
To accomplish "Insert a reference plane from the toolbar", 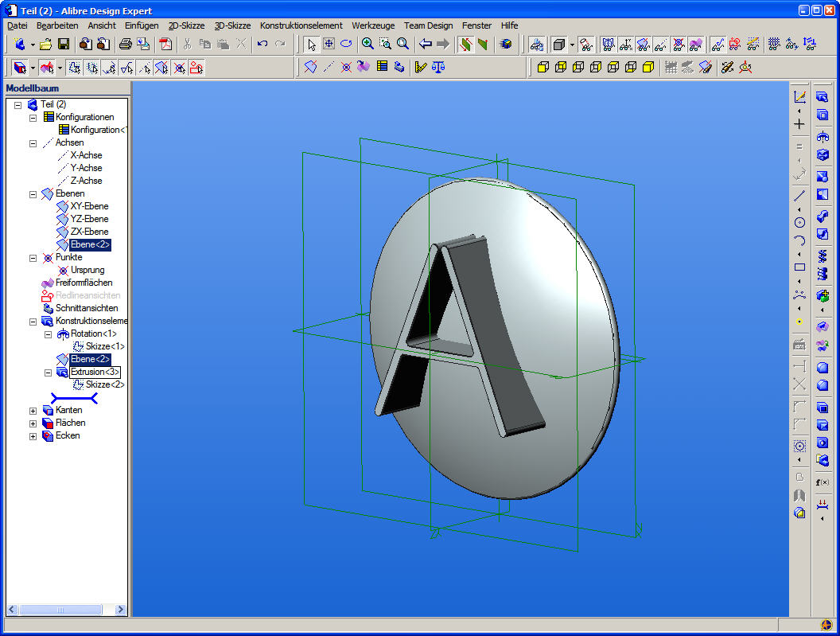I will (x=311, y=67).
